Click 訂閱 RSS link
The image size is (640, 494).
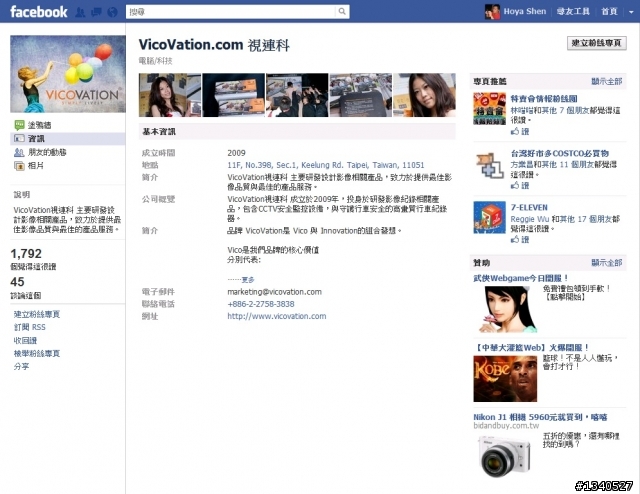point(30,327)
